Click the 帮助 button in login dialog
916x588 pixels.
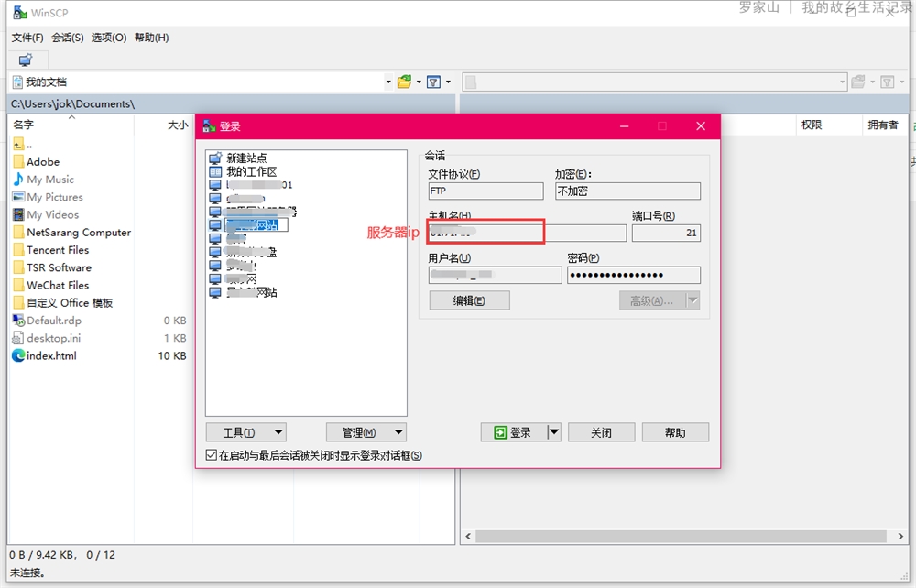pos(675,432)
